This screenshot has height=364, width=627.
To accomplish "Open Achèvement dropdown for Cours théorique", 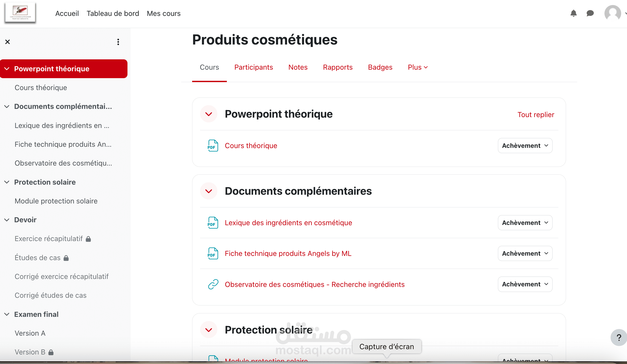I will coord(525,146).
